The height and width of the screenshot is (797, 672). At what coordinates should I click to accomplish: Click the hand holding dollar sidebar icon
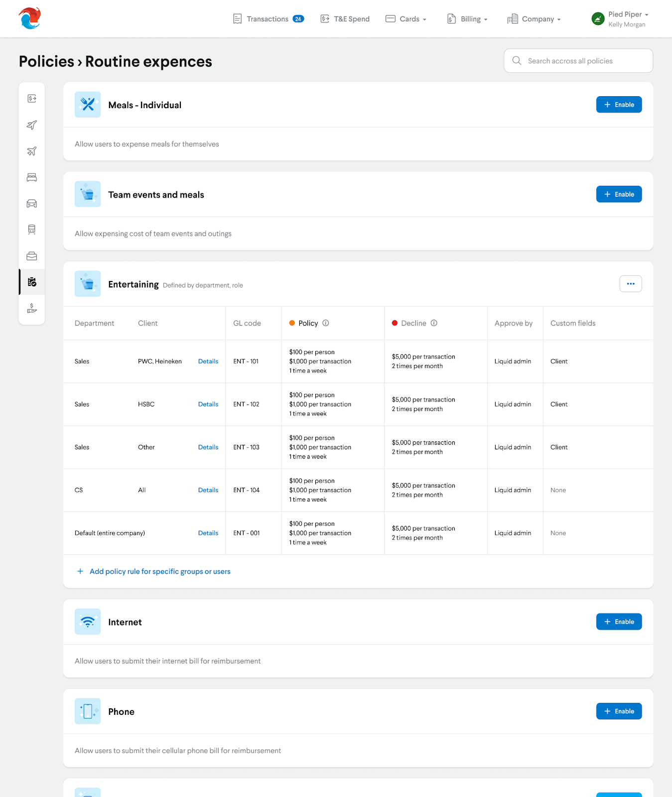(32, 308)
